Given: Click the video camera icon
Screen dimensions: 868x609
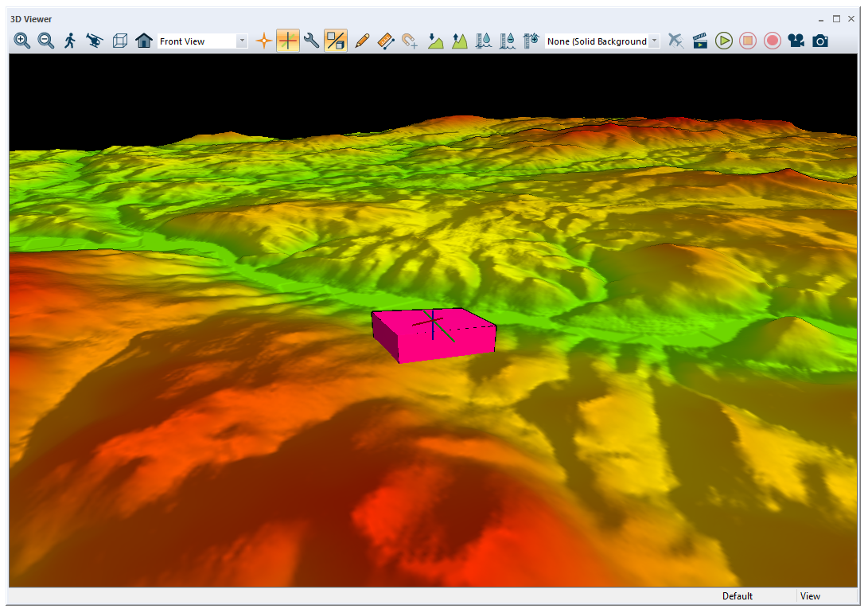Looking at the screenshot, I should 796,41.
